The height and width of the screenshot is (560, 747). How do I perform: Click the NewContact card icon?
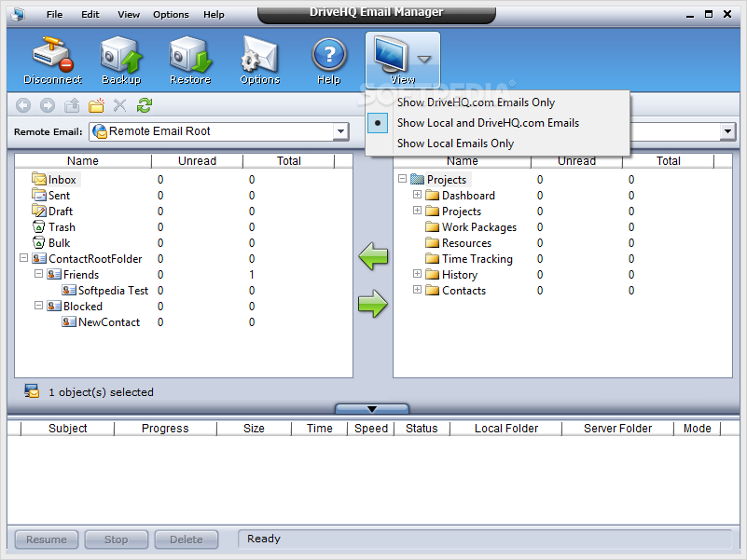point(69,321)
